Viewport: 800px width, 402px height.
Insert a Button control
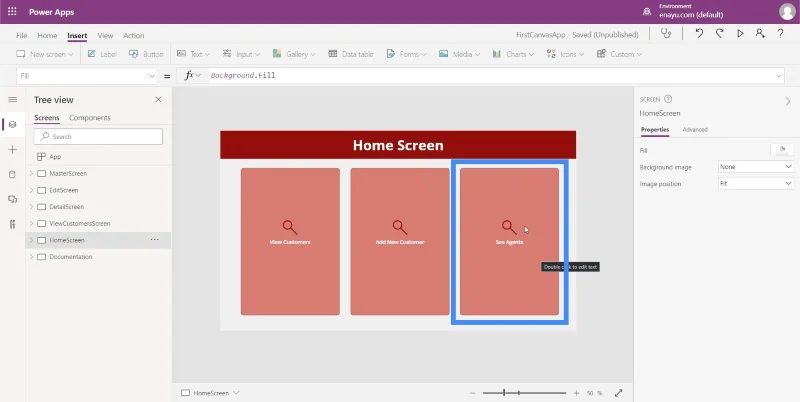(x=146, y=54)
